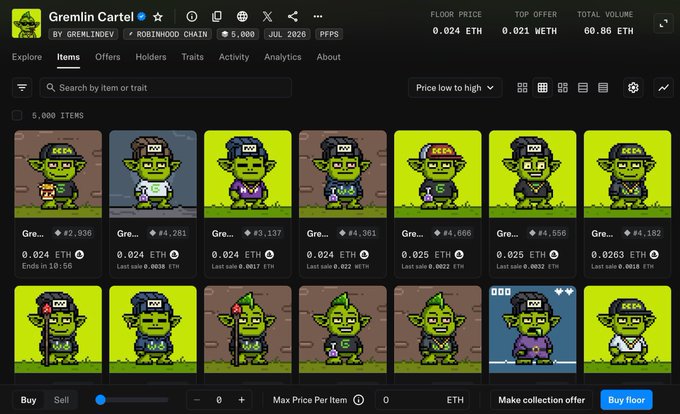Viewport: 680px width, 414px height.
Task: Click the BY GREMLINDEV creator tag
Action: 83,34
